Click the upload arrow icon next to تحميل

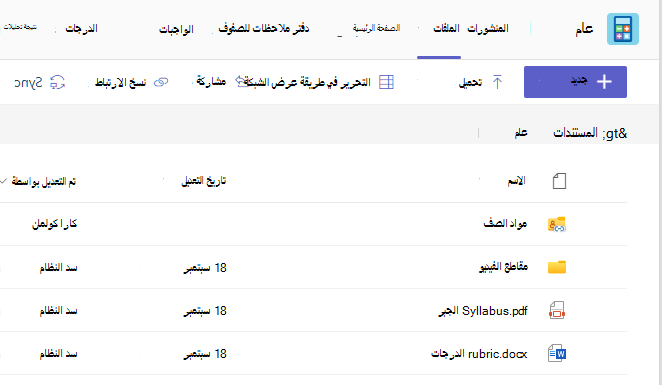click(497, 82)
